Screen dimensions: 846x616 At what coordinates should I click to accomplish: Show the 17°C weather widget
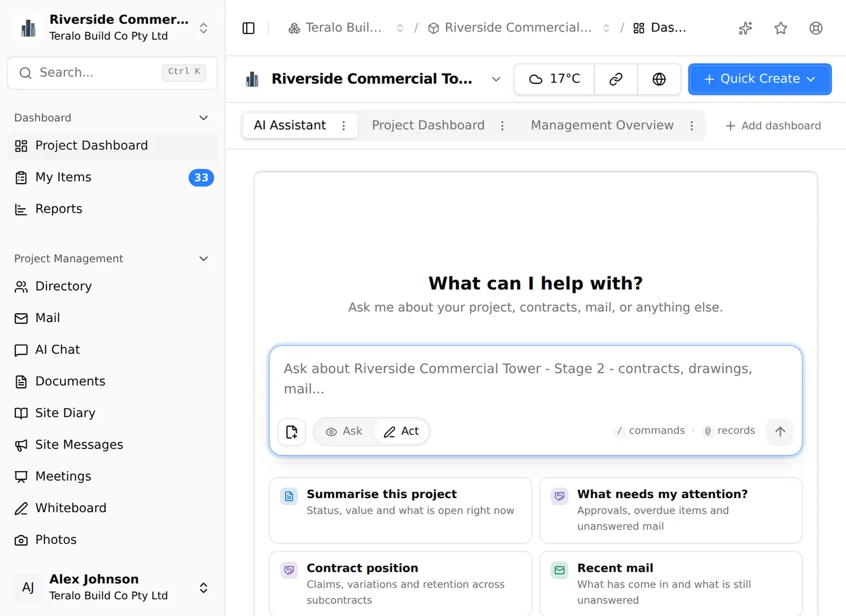[555, 79]
